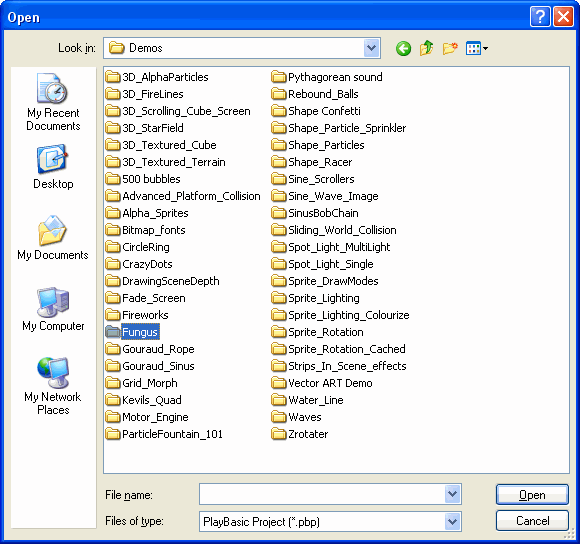Open My Documents shortcut
This screenshot has width=580, height=544.
(53, 237)
